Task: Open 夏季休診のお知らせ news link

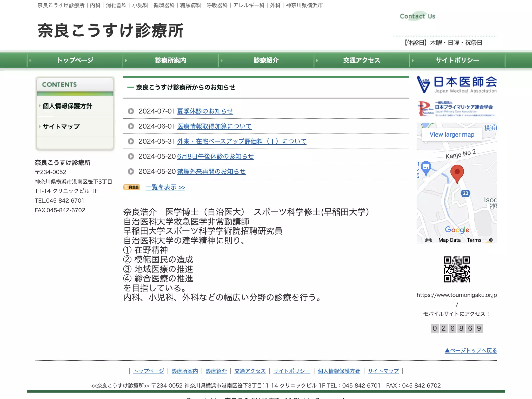Action: tap(205, 111)
